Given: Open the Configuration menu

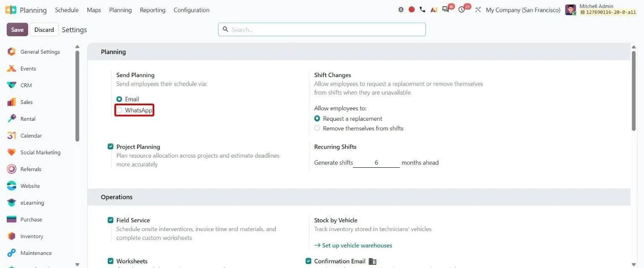Looking at the screenshot, I should point(192,10).
